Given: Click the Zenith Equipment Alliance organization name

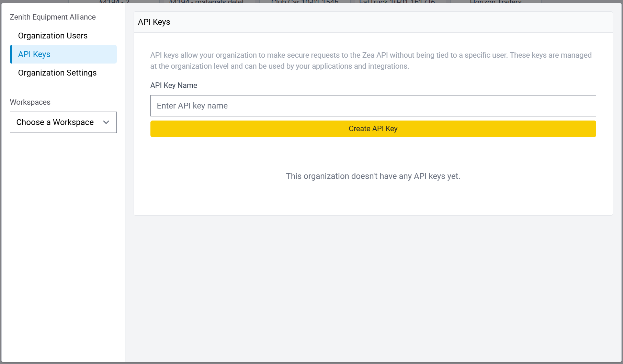Looking at the screenshot, I should tap(53, 17).
